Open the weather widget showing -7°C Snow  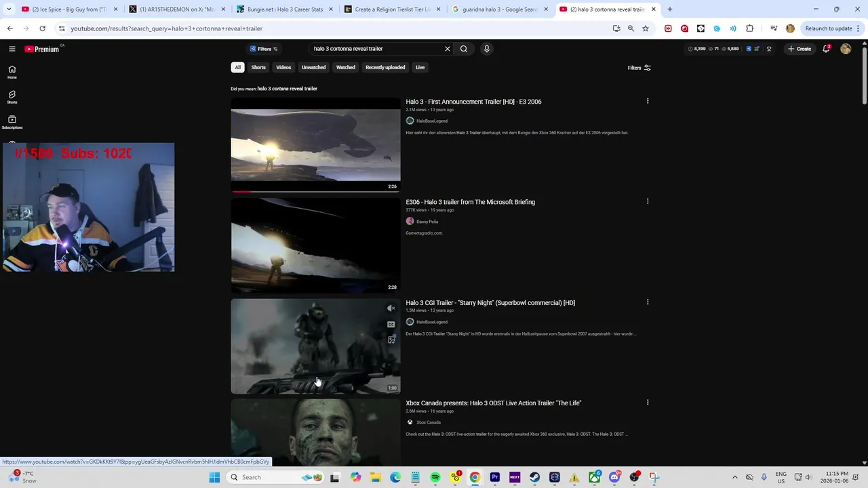[23, 477]
